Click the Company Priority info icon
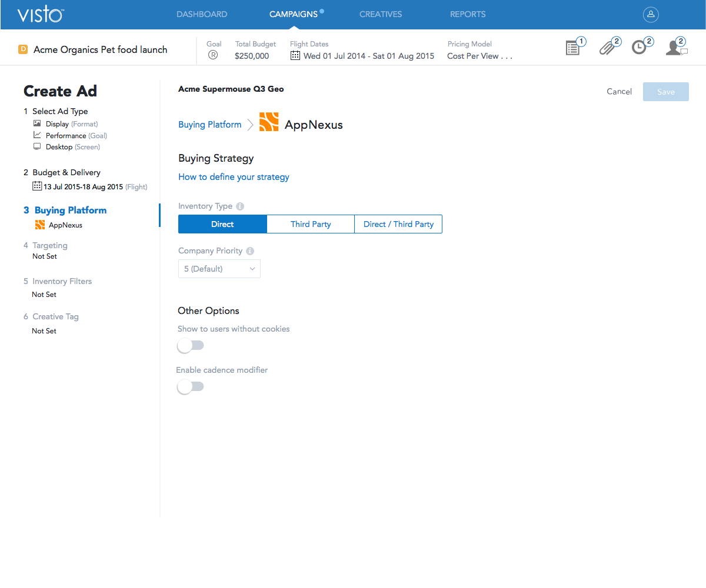The width and height of the screenshot is (706, 588). click(250, 251)
